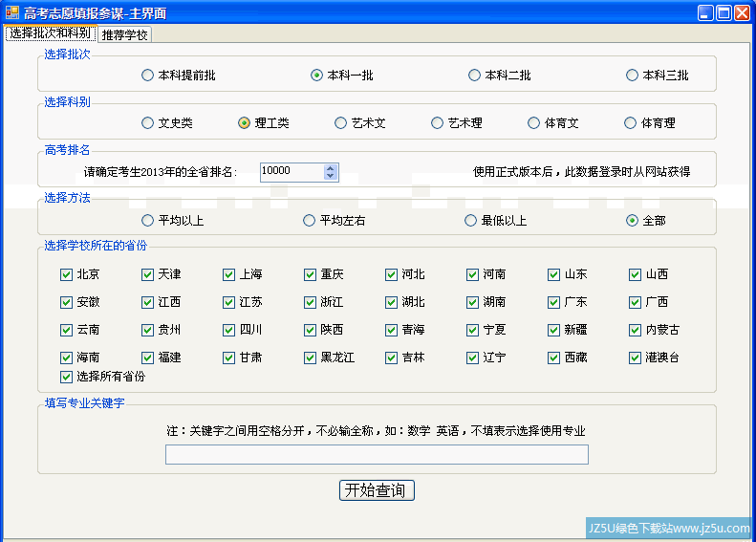Toggle the 天津 checkbox
This screenshot has height=542, width=756.
coord(147,275)
